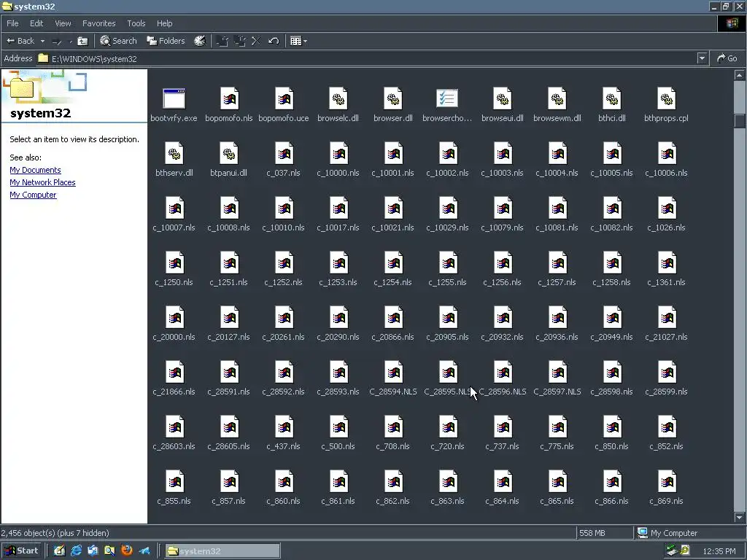747x560 pixels.
Task: Select the c_10000.nls file
Action: [338, 160]
